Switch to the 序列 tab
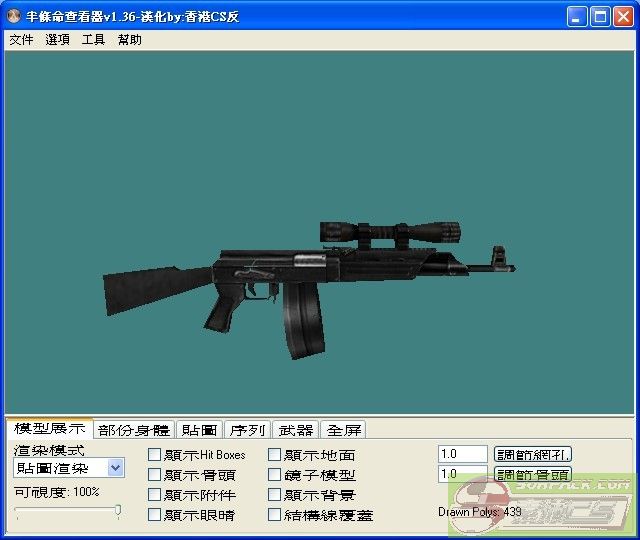Screen dimensions: 640x540 click(x=247, y=430)
